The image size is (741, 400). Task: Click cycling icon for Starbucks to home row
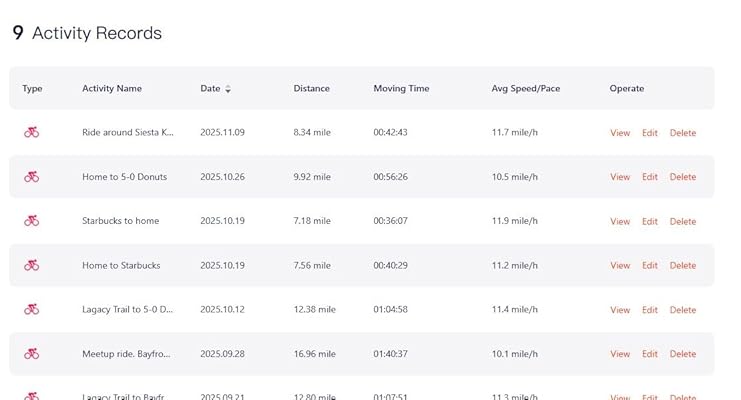click(32, 221)
